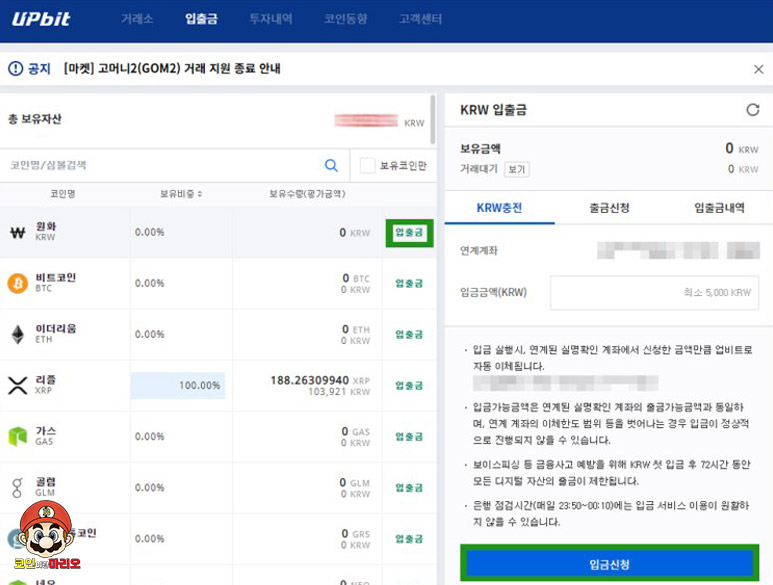Open 입출금 for 비트코인 BTC row
The image size is (773, 585).
[x=409, y=283]
